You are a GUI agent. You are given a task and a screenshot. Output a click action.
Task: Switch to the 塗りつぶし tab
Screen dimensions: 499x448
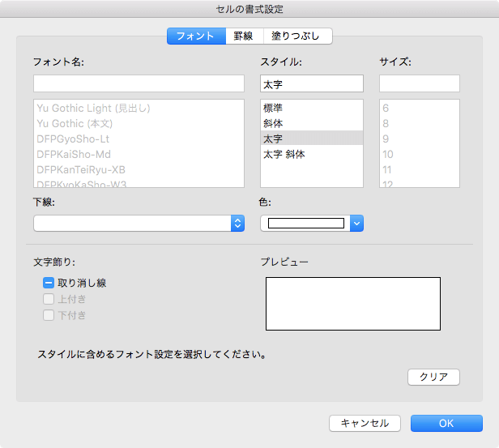point(297,36)
